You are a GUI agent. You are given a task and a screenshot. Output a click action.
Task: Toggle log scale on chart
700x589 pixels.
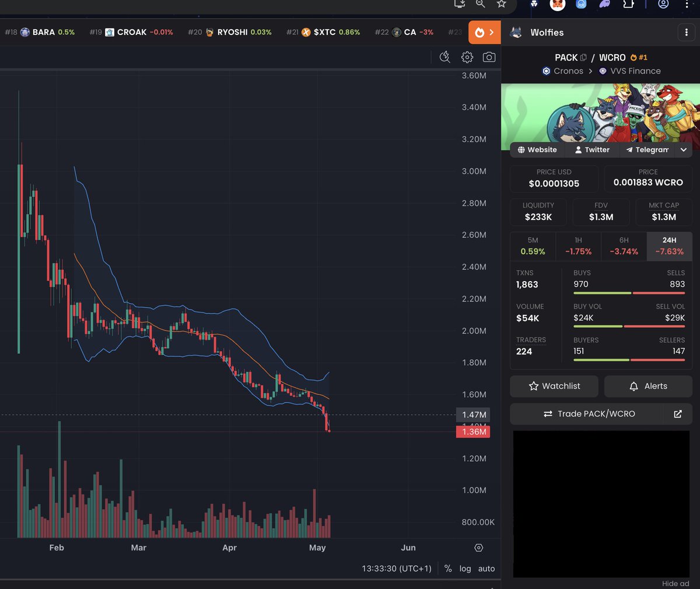click(465, 569)
